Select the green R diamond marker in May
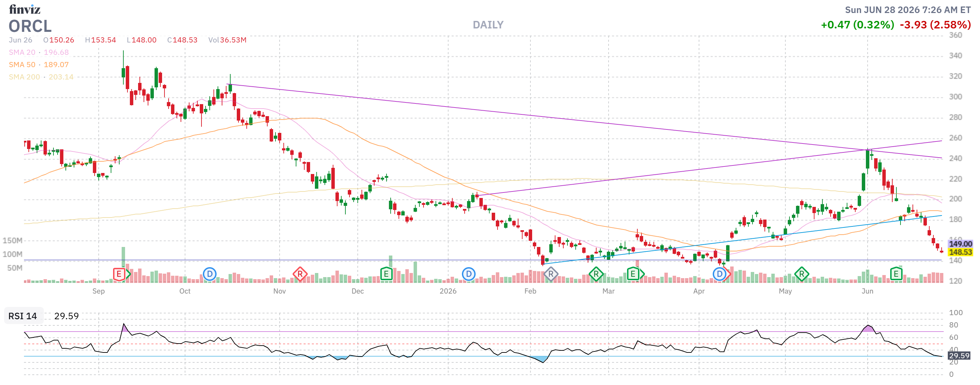Screen dimensions: 980x385 [x=801, y=274]
